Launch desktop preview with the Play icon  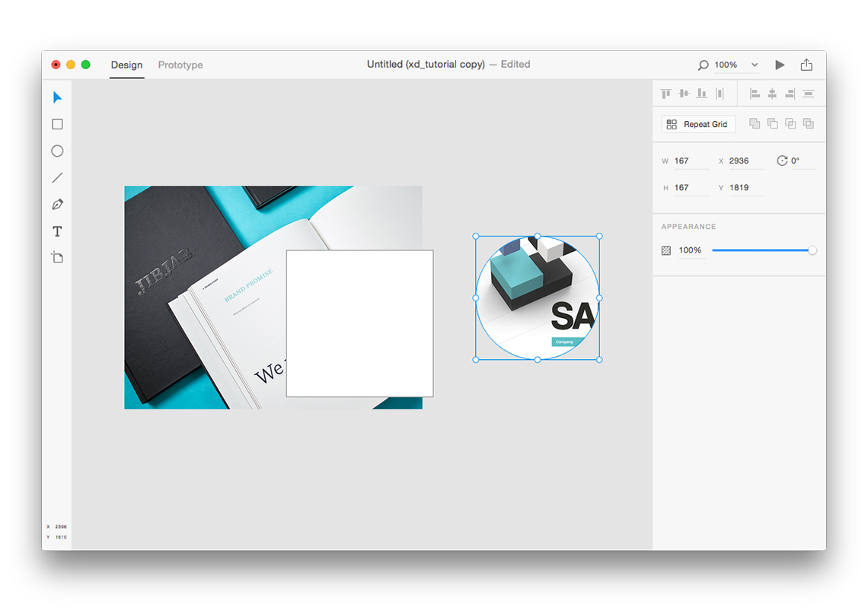tap(780, 65)
